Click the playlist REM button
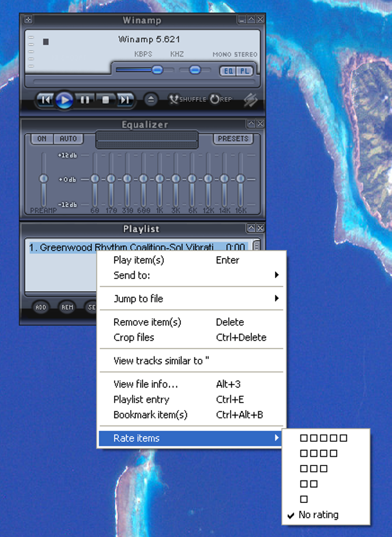 [67, 307]
